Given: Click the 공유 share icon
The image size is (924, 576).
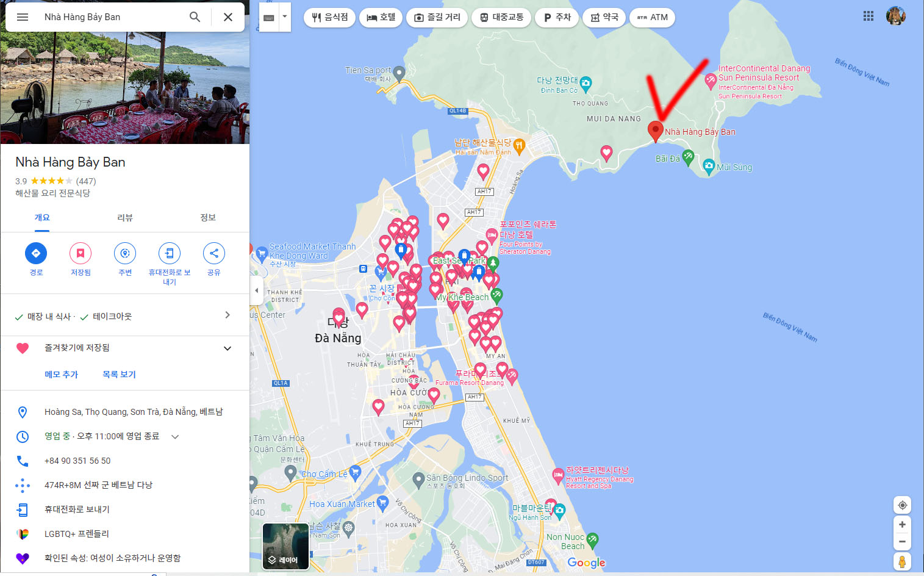Looking at the screenshot, I should point(214,253).
